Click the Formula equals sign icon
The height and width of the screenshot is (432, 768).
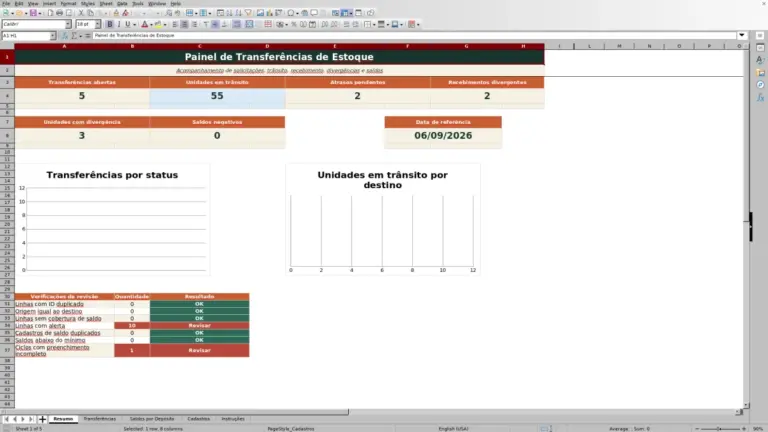coord(88,36)
